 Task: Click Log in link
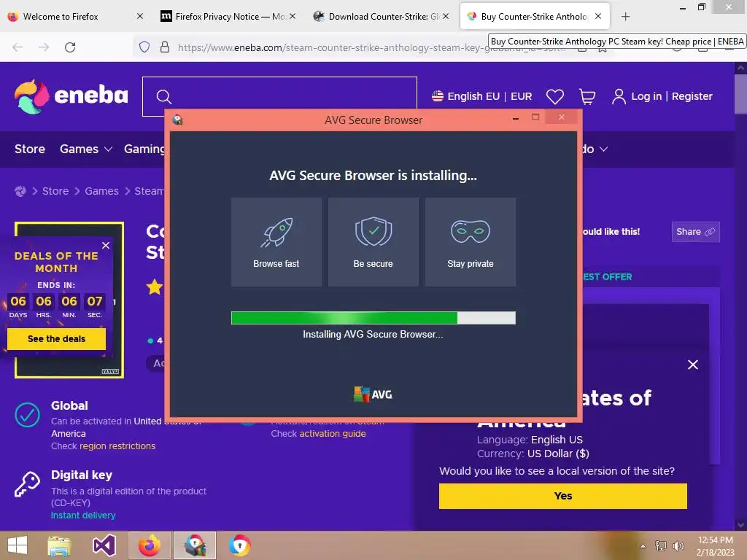tap(646, 96)
